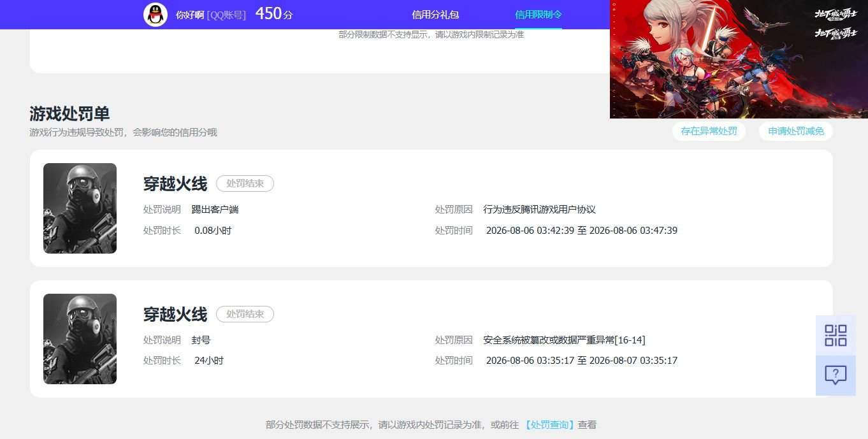Click game thumbnail of the 踢出客户端 record
Image resolution: width=868 pixels, height=439 pixels.
tap(80, 208)
